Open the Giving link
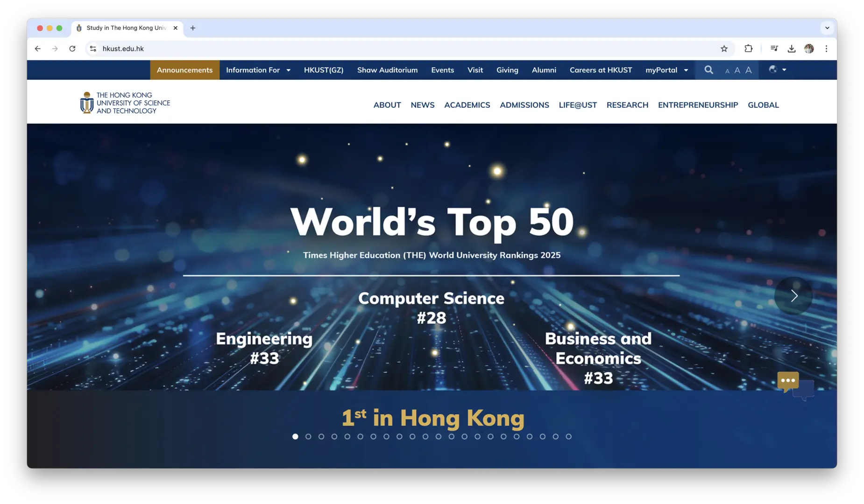 (507, 70)
